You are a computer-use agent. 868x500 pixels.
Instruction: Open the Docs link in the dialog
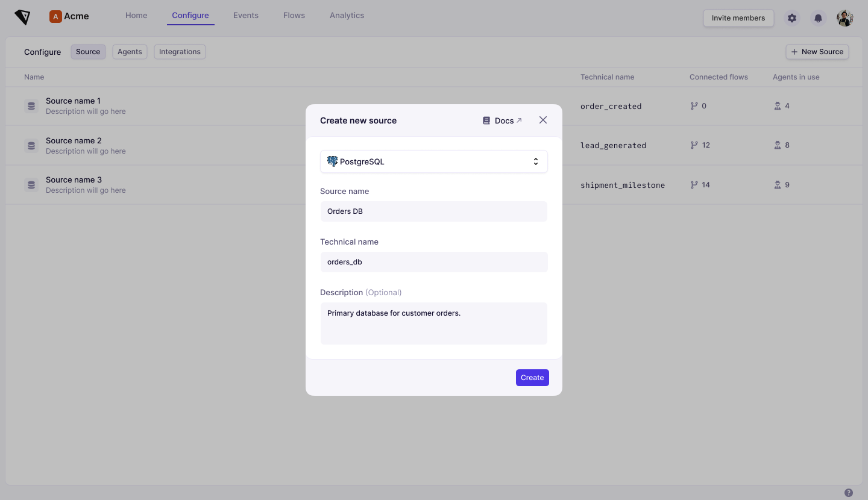(x=502, y=120)
